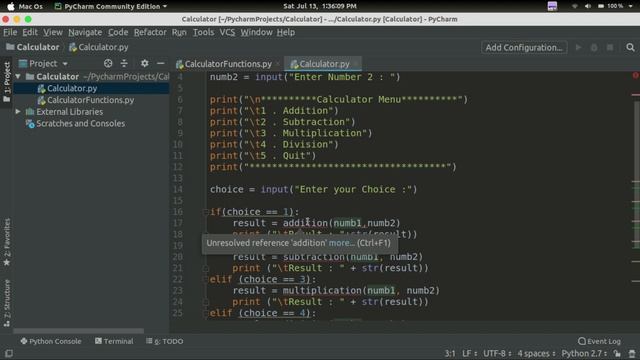Click Calculator breadcrumb in navigation bar
The height and width of the screenshot is (360, 640).
[33, 47]
